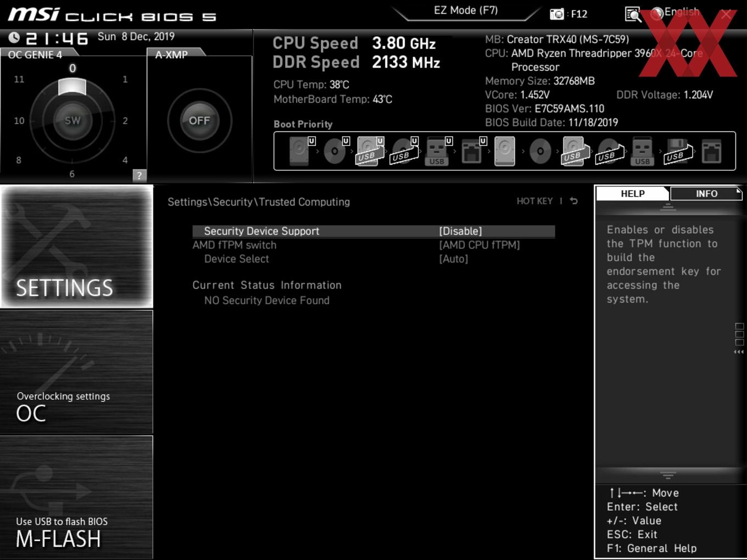Click the MotherBoard Temp 43°C reading
The image size is (747, 560).
(x=333, y=99)
